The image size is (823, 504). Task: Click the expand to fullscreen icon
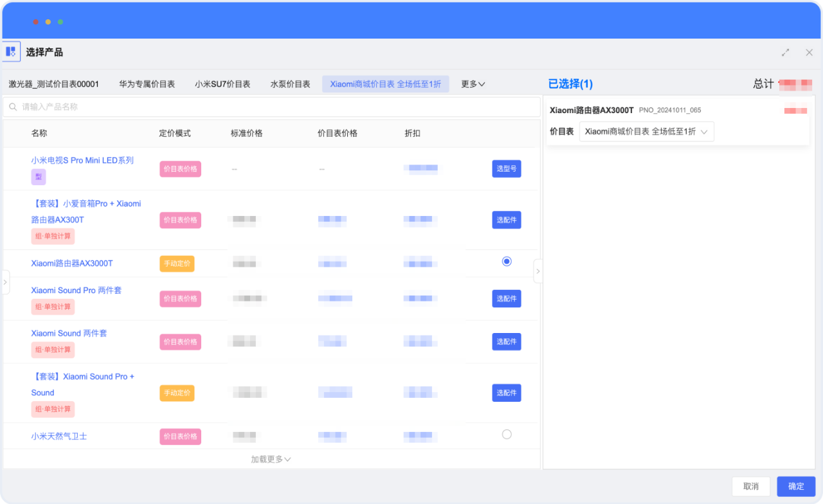click(786, 53)
